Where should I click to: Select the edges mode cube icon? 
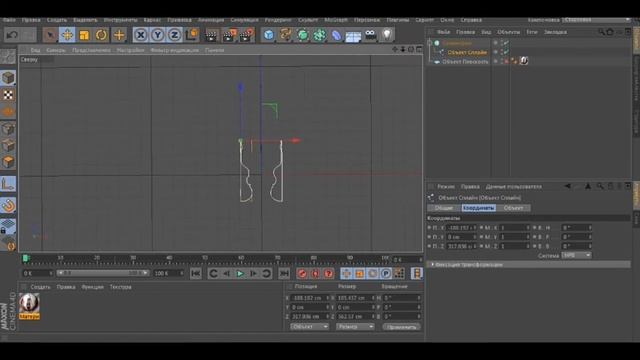point(8,145)
